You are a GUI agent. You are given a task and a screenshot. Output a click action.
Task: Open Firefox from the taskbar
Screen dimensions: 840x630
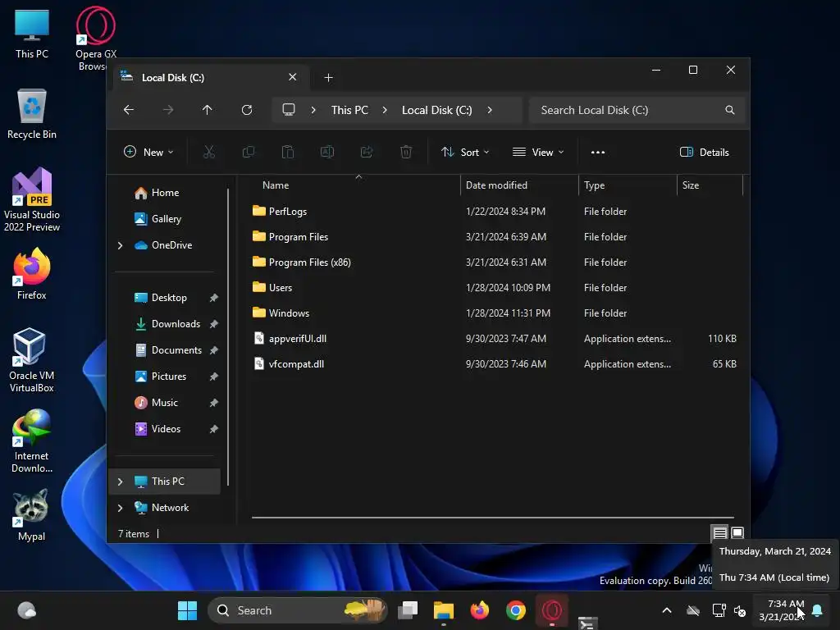(479, 610)
